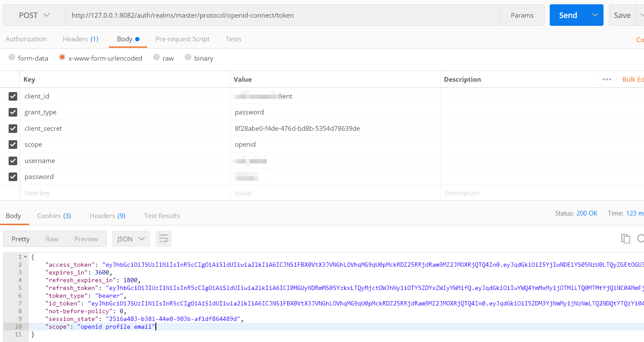Open the three-dots column options menu

point(607,79)
